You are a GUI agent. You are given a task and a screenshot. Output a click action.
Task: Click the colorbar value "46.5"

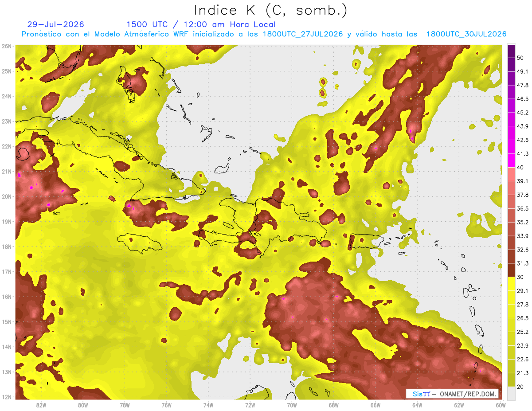(523, 99)
